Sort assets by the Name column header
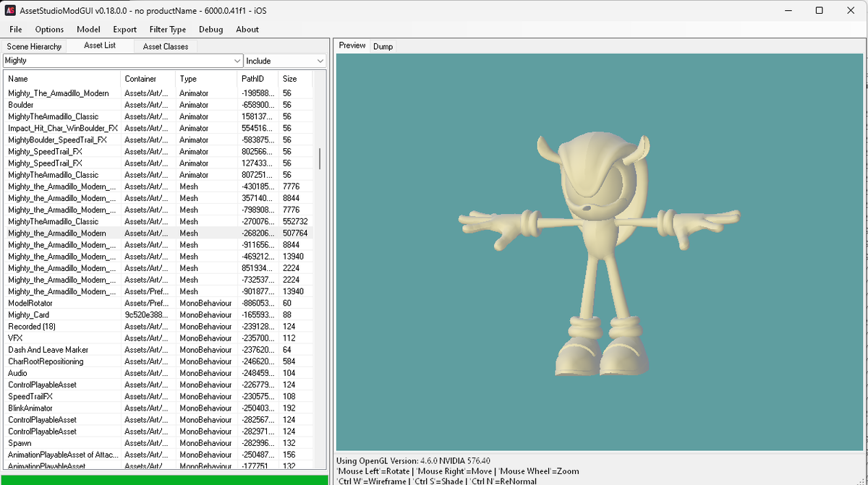 tap(62, 79)
